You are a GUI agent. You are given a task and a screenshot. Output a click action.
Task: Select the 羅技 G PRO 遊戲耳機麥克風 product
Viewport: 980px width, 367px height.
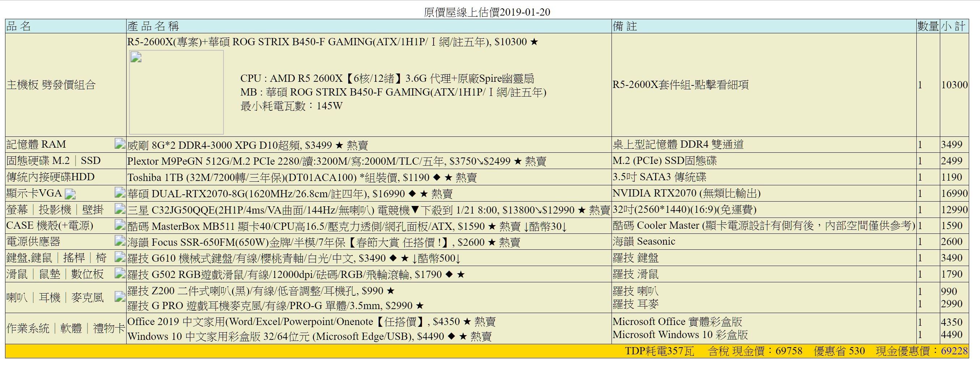276,305
